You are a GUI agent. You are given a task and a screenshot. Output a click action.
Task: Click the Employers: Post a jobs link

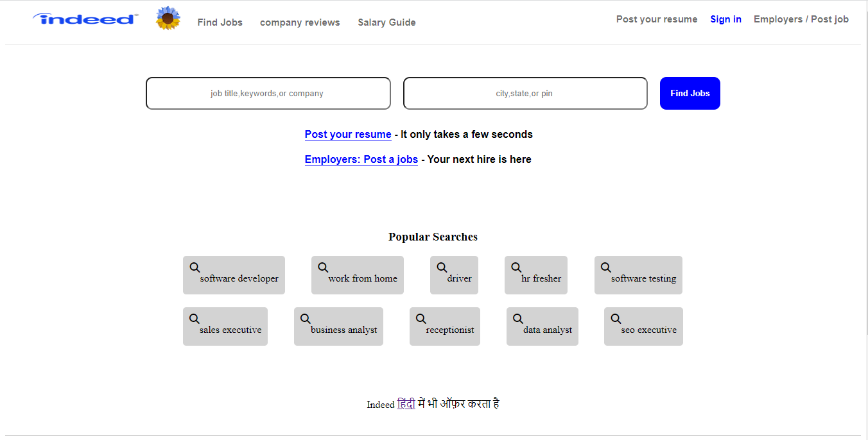click(x=361, y=159)
